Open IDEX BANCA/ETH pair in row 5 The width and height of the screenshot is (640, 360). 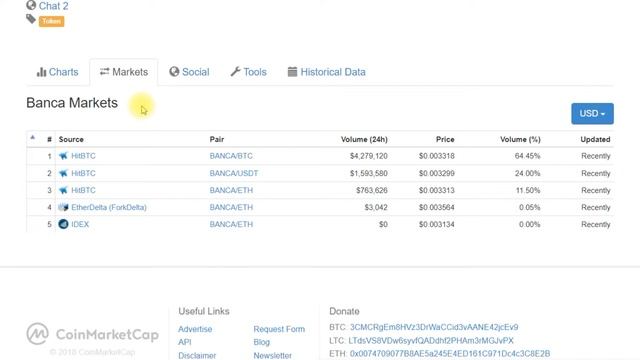[x=231, y=224]
